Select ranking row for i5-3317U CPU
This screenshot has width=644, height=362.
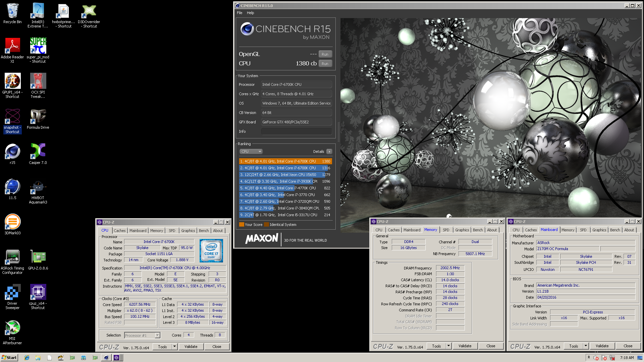[x=285, y=215]
